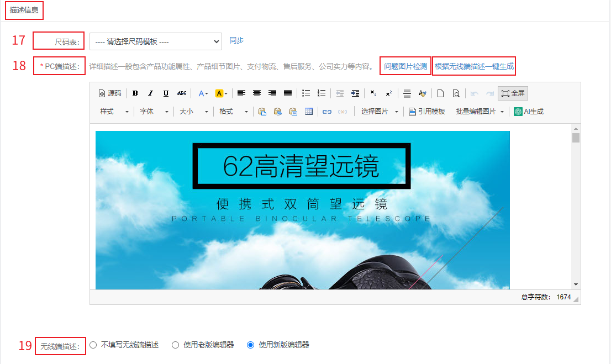
Task: Increase paragraph indent
Action: click(355, 93)
